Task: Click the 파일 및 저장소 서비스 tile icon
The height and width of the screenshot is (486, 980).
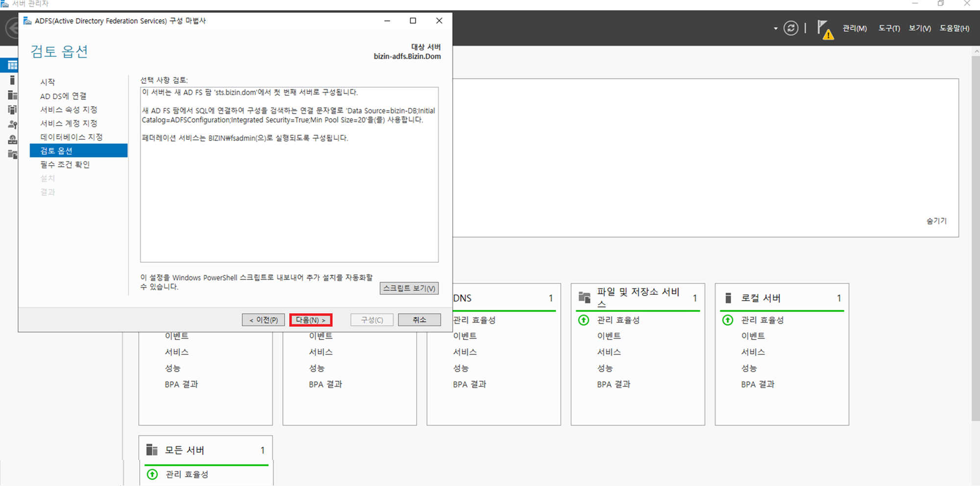Action: pyautogui.click(x=584, y=297)
